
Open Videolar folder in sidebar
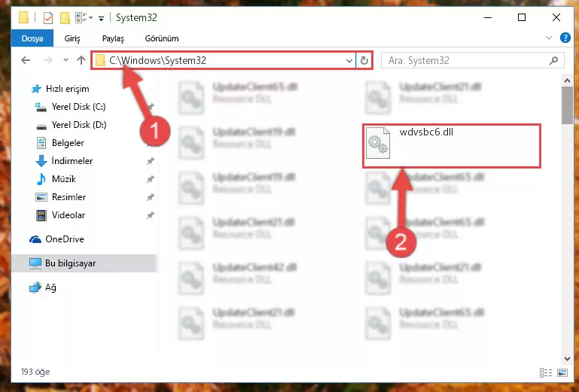coord(69,215)
